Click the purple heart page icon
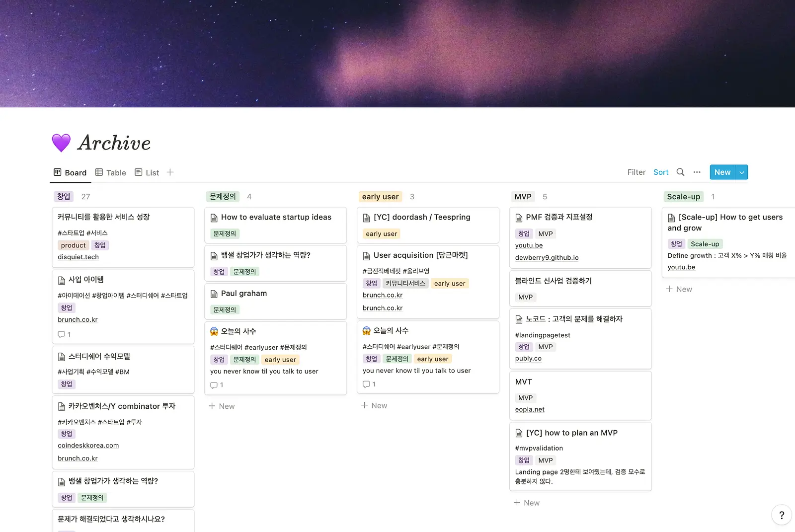Screen dimensions: 795x532 point(61,143)
